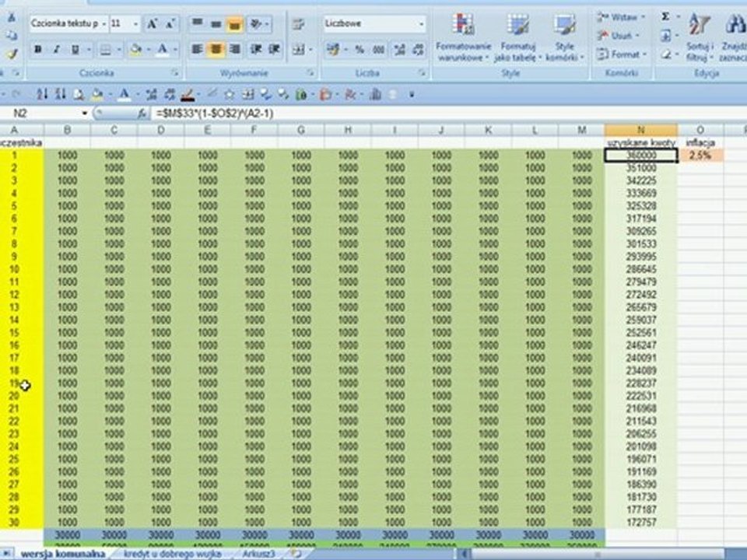
Task: Open the Merge and Center dropdown arrow
Action: pyautogui.click(x=311, y=49)
